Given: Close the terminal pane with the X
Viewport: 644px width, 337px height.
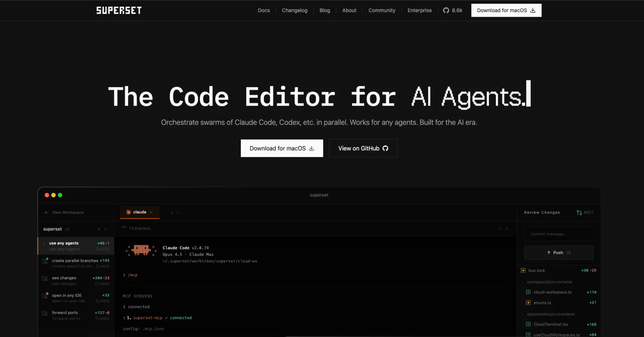Looking at the screenshot, I should pyautogui.click(x=507, y=229).
